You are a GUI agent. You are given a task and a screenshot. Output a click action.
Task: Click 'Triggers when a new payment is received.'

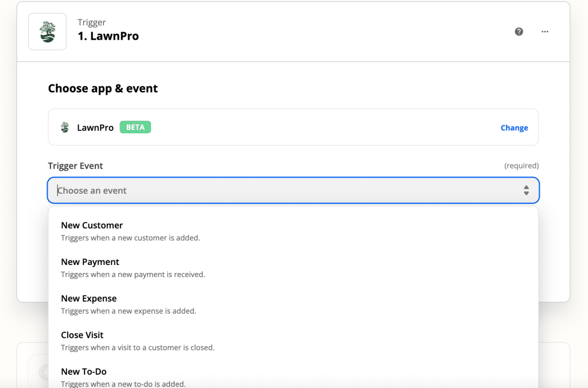(133, 274)
